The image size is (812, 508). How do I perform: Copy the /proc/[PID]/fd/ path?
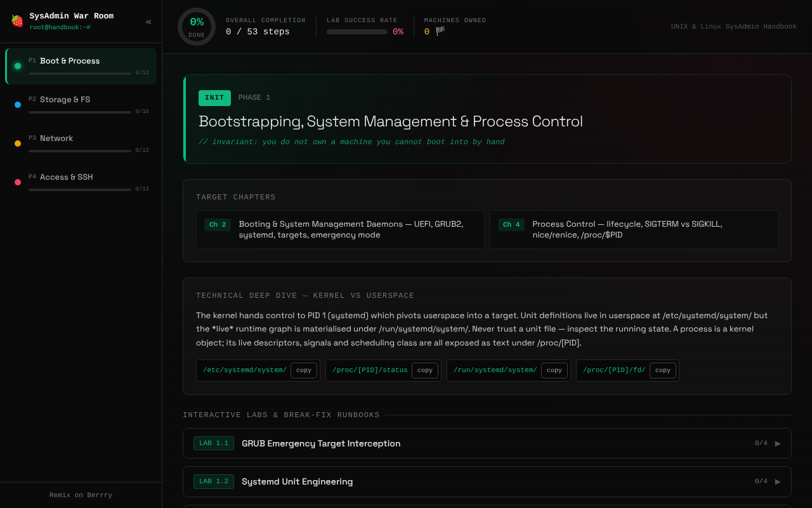tap(663, 370)
